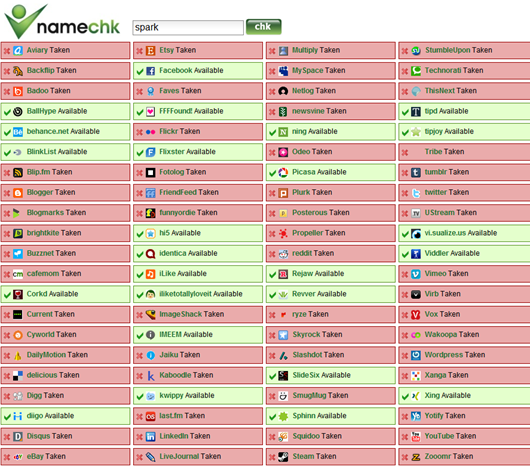
Task: Select the funnyordie Taken entry
Action: tap(198, 213)
